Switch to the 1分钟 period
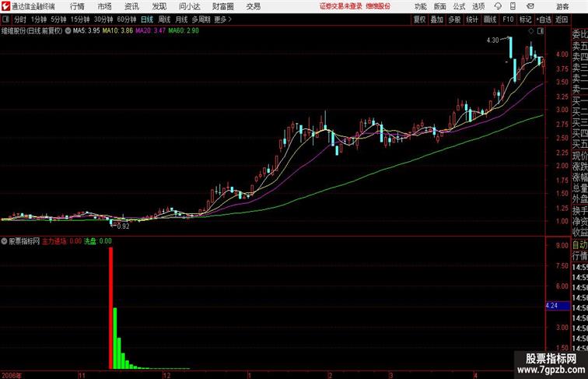This screenshot has width=588, height=379. [x=39, y=19]
